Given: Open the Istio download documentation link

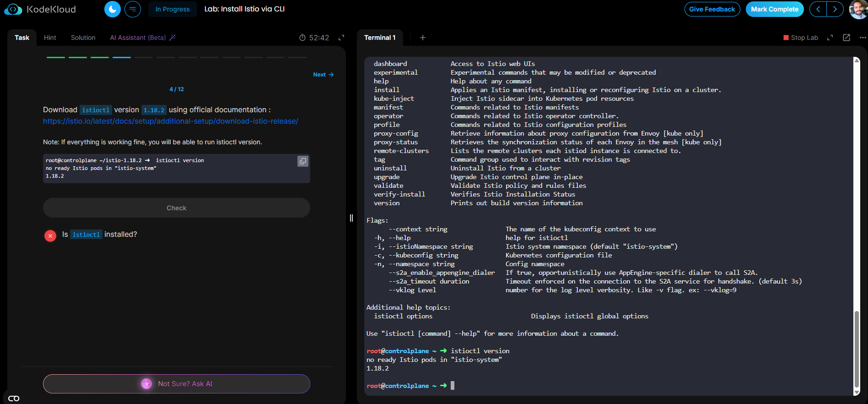Looking at the screenshot, I should (170, 121).
